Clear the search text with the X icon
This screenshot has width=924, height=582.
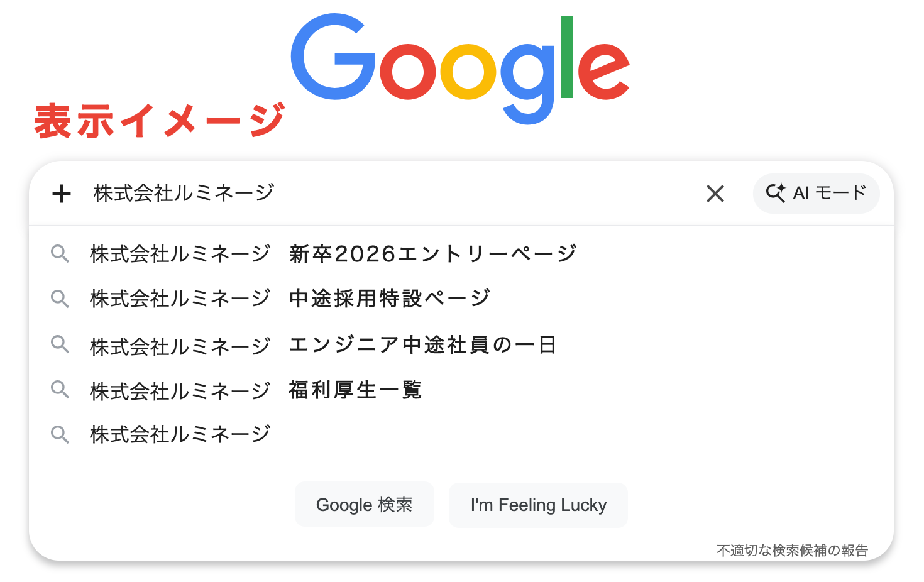coord(715,194)
